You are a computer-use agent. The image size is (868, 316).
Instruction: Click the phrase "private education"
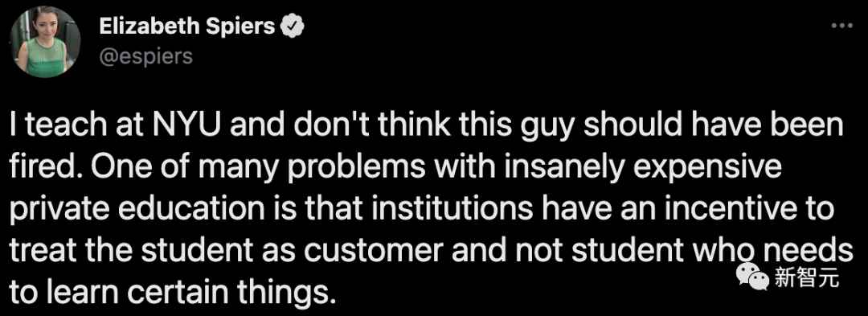coord(138,211)
